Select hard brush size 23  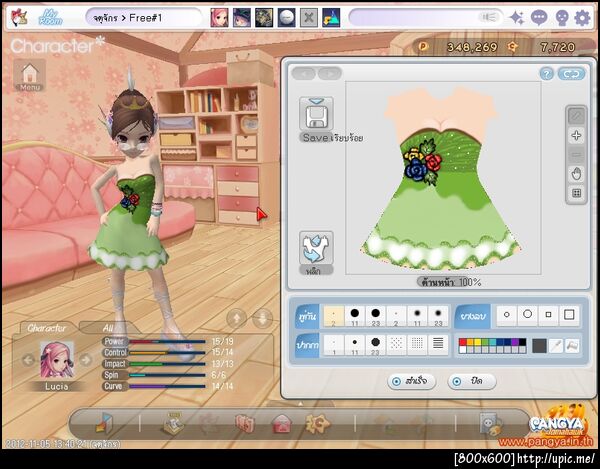375,316
